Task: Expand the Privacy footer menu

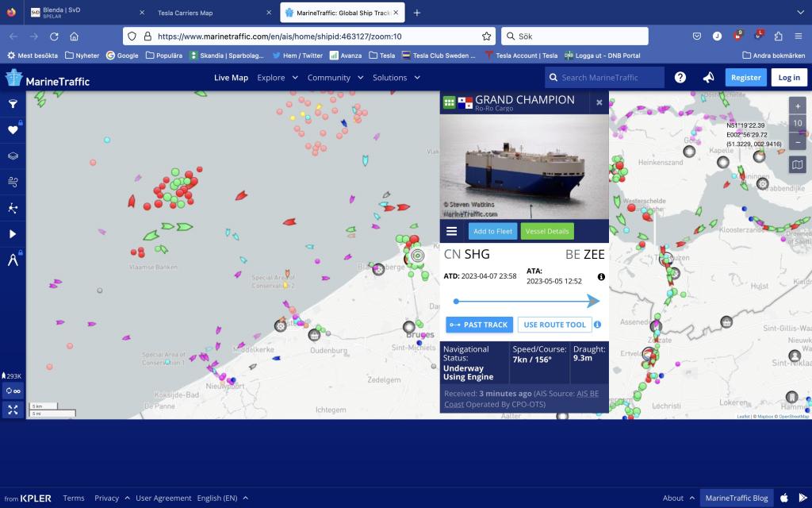Action: [112, 498]
